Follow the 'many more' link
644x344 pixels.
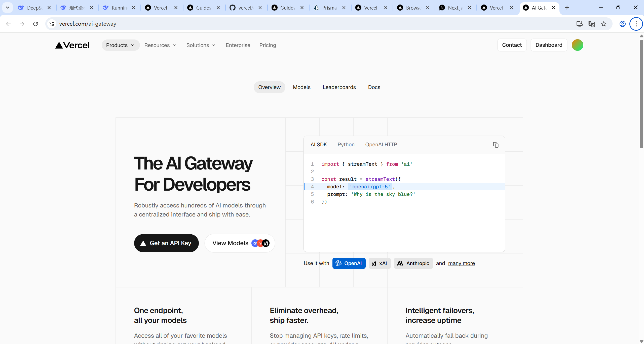pyautogui.click(x=461, y=263)
